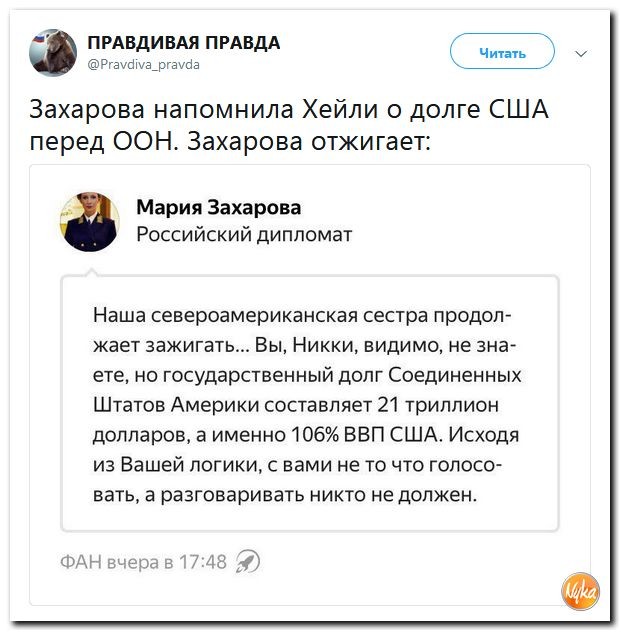Click the вчера в 17:48 timestamp
This screenshot has width=621, height=632.
click(x=170, y=561)
